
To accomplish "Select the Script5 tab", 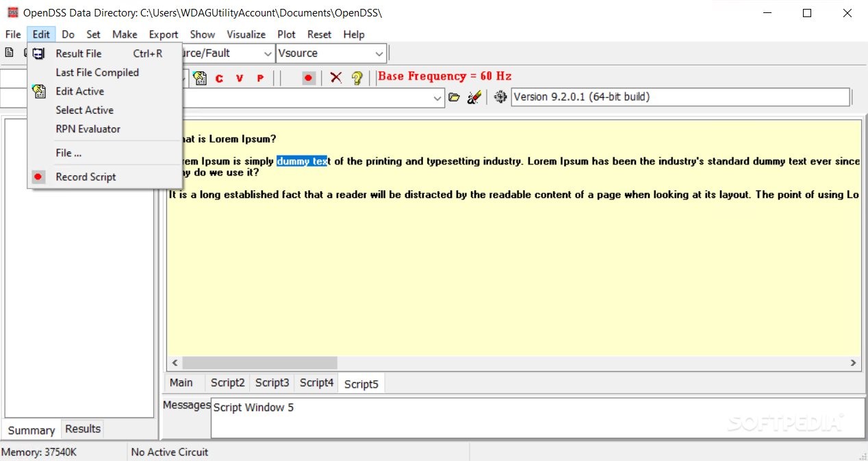I will (x=361, y=384).
